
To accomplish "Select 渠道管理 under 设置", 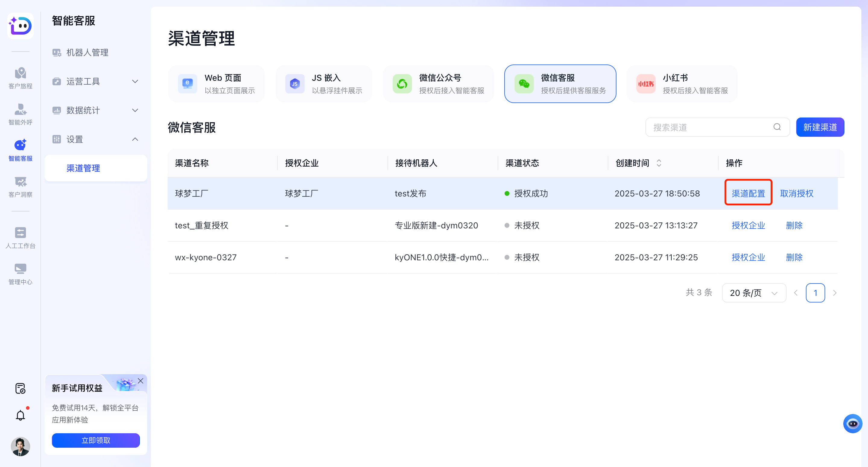I will tap(83, 168).
